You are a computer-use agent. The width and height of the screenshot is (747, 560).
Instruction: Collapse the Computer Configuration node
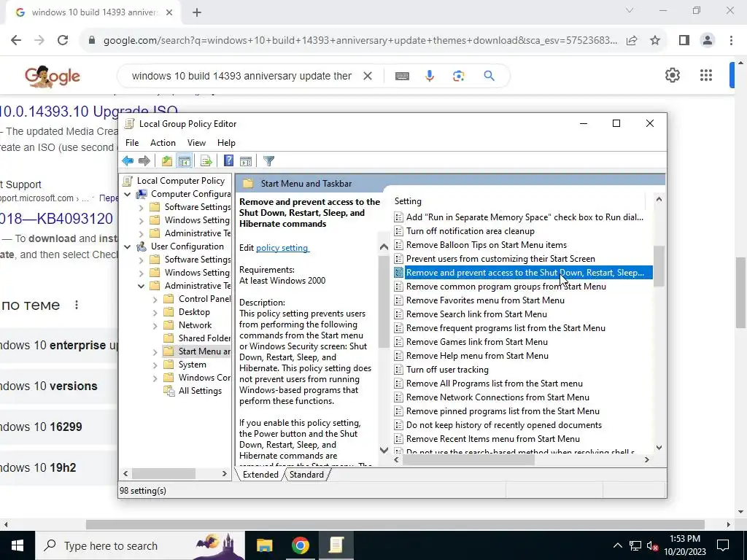tap(127, 194)
